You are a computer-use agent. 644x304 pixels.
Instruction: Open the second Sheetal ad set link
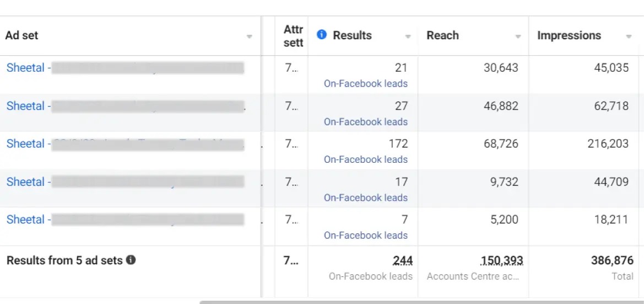coord(25,106)
